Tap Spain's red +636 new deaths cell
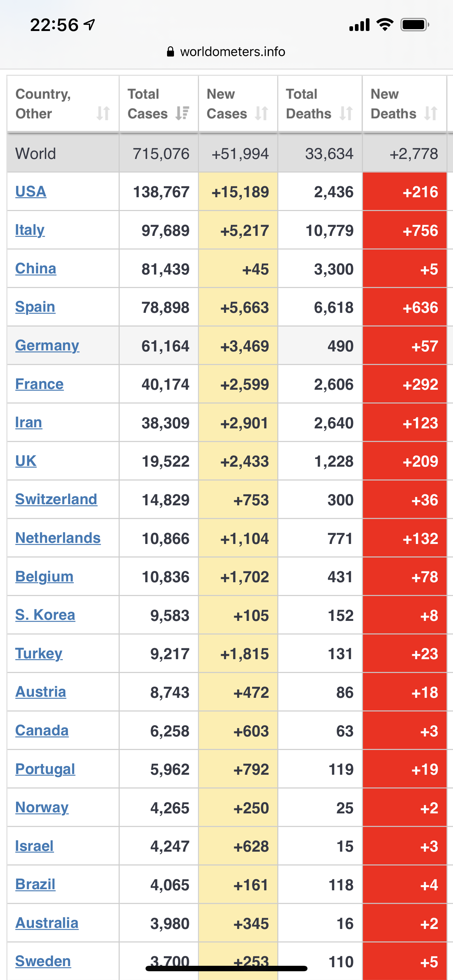Viewport: 453px width, 980px height. click(404, 307)
